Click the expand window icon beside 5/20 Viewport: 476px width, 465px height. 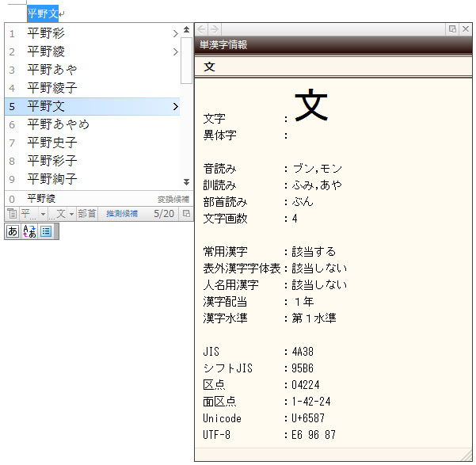tap(186, 214)
